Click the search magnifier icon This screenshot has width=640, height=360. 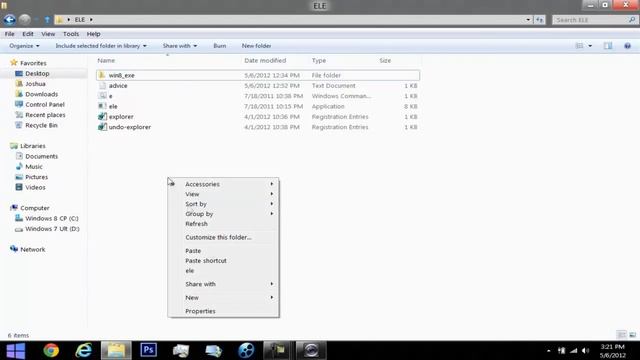pyautogui.click(x=632, y=20)
